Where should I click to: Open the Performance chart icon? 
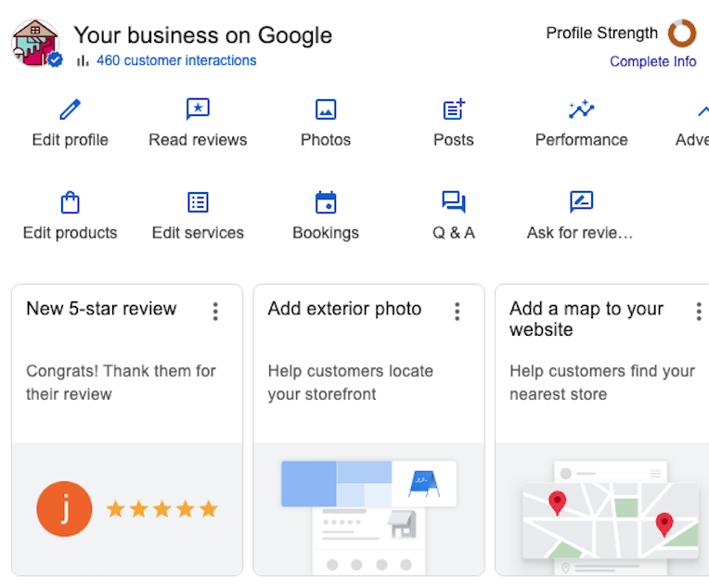581,110
